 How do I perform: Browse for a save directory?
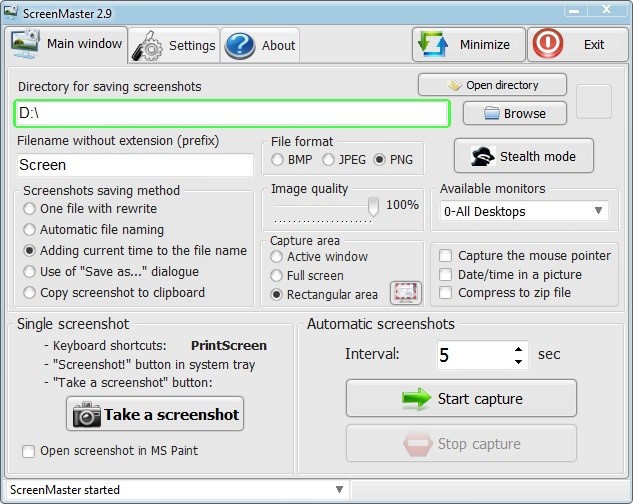click(x=515, y=113)
